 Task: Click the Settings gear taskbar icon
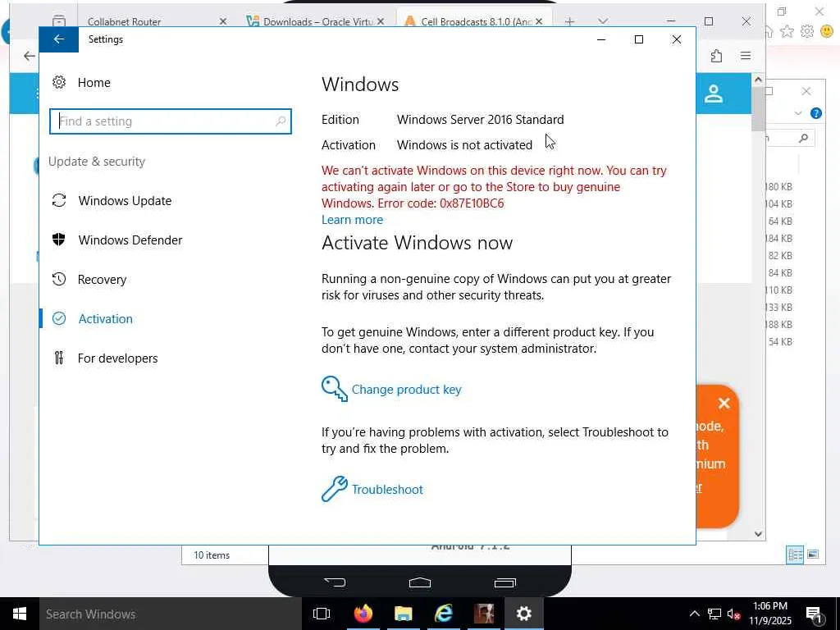[x=524, y=614]
